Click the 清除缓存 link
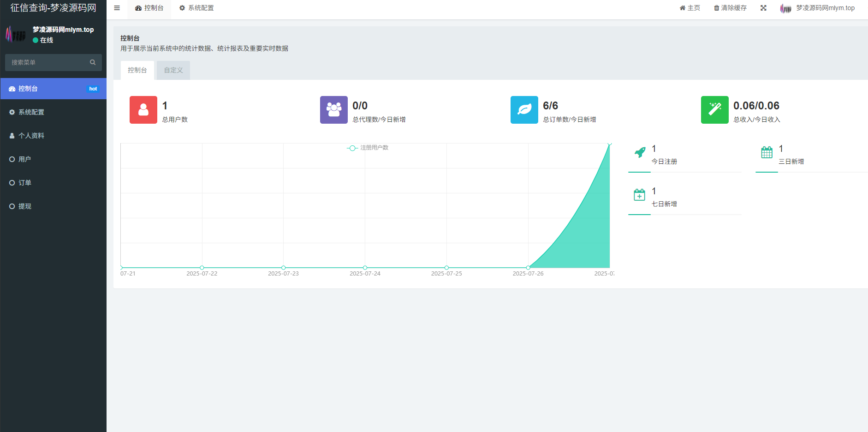 pos(730,8)
